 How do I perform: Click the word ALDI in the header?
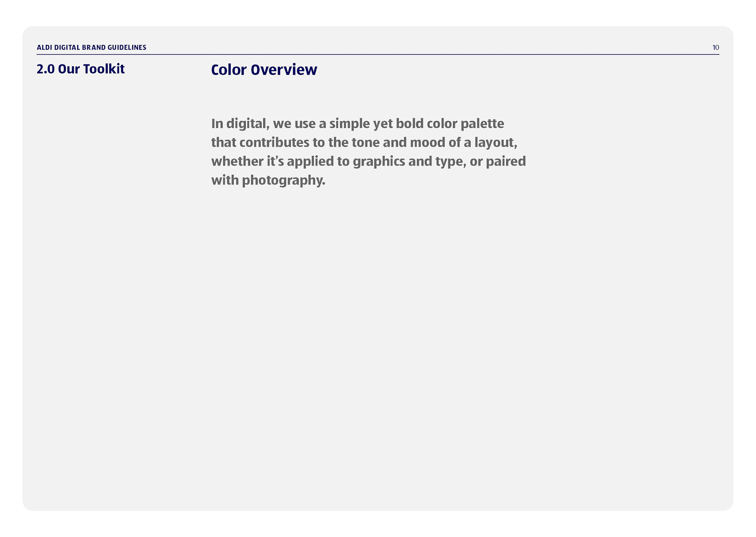pyautogui.click(x=44, y=48)
